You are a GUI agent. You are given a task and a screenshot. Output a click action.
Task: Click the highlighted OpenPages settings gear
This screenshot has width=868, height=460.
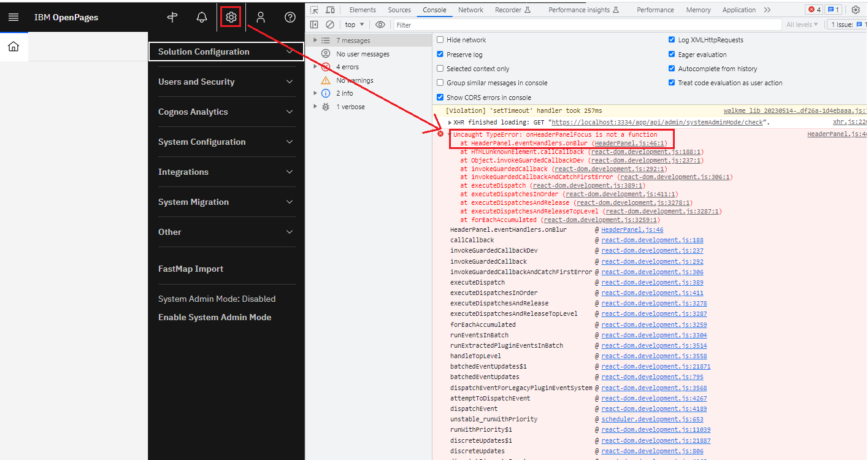(231, 17)
